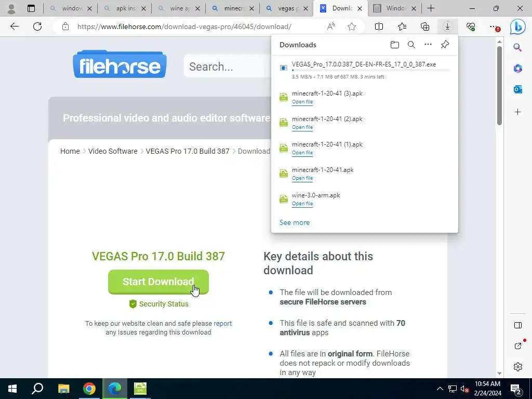Viewport: 532px width, 399px height.
Task: Open file for minecraft-1-20-41.apk
Action: point(302,178)
